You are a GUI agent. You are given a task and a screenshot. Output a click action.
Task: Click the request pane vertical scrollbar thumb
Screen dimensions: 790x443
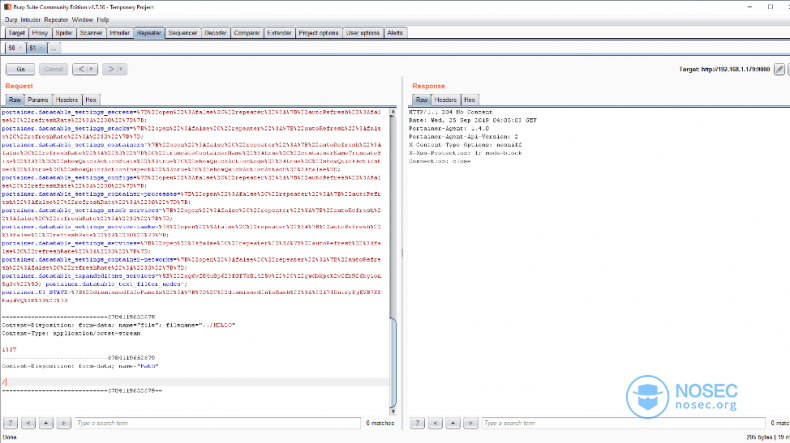393,360
